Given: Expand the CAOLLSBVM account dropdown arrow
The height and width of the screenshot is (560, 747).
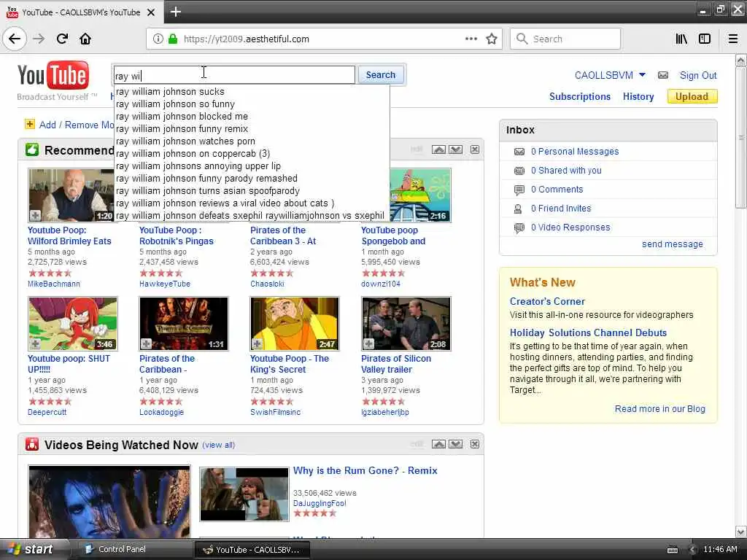Looking at the screenshot, I should (642, 75).
